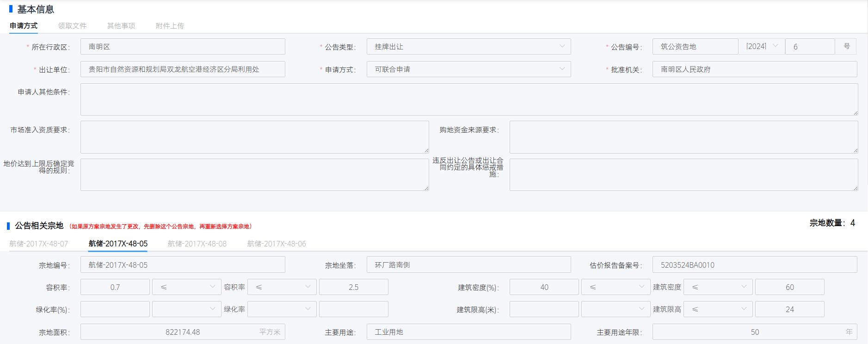Click the 公告相关宗地 section heading
The width and height of the screenshot is (868, 344).
pyautogui.click(x=39, y=226)
